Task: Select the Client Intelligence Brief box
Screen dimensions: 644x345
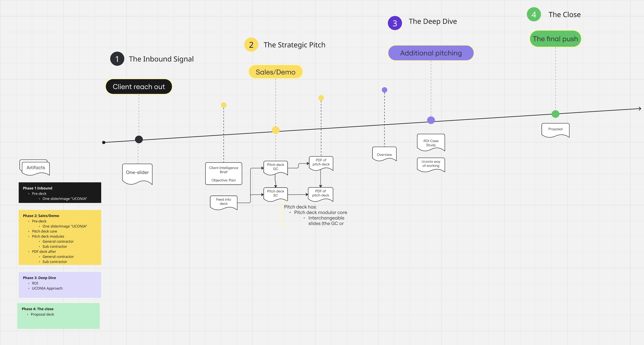Action: (x=224, y=174)
